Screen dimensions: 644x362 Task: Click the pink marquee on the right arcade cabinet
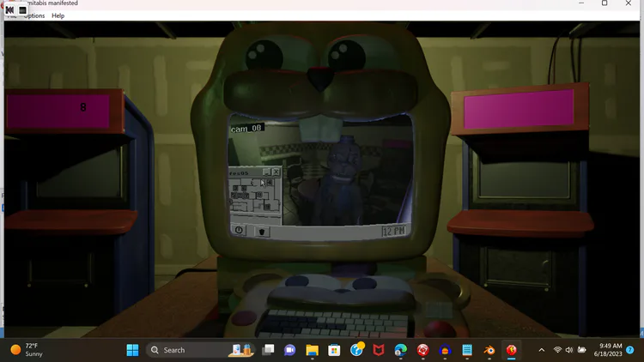[519, 109]
